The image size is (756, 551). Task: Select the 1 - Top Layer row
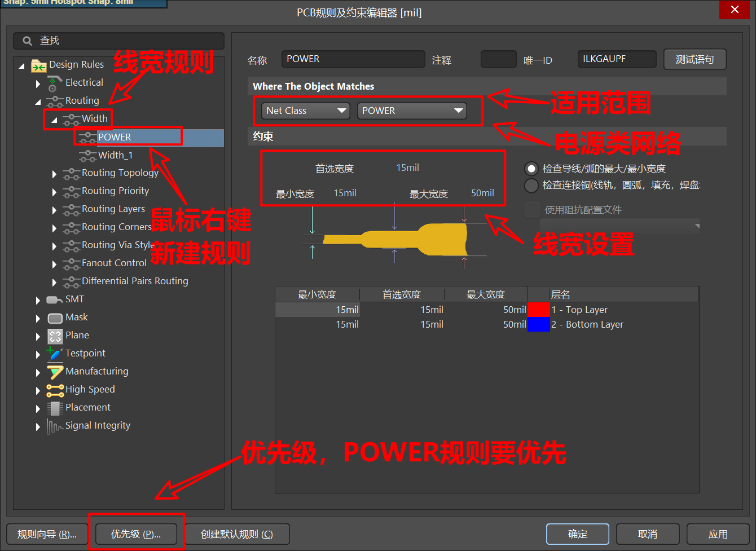(487, 310)
